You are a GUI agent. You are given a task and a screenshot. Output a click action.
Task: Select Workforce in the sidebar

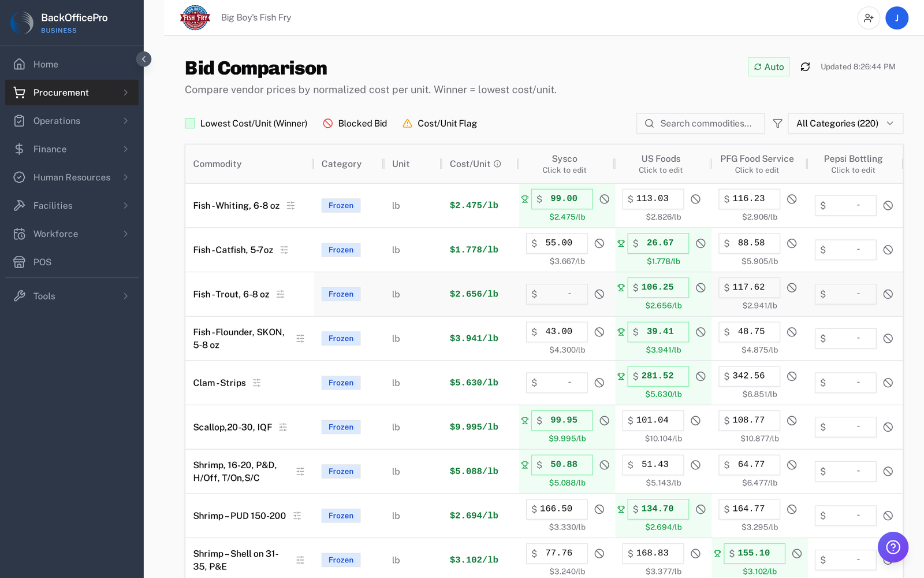[x=72, y=234]
